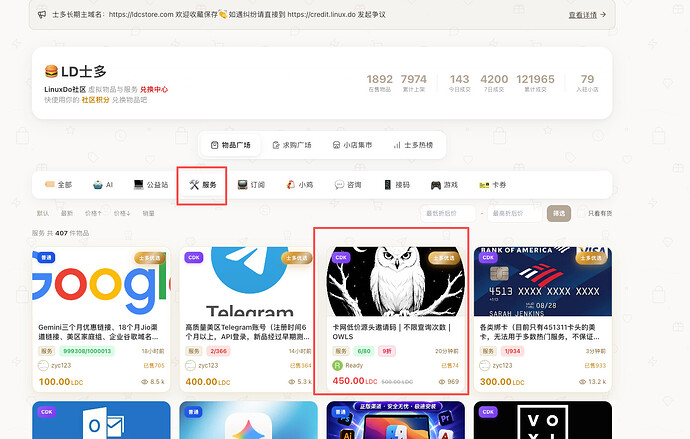Open the 兑换中心 red link
This screenshot has width=690, height=439.
[154, 89]
